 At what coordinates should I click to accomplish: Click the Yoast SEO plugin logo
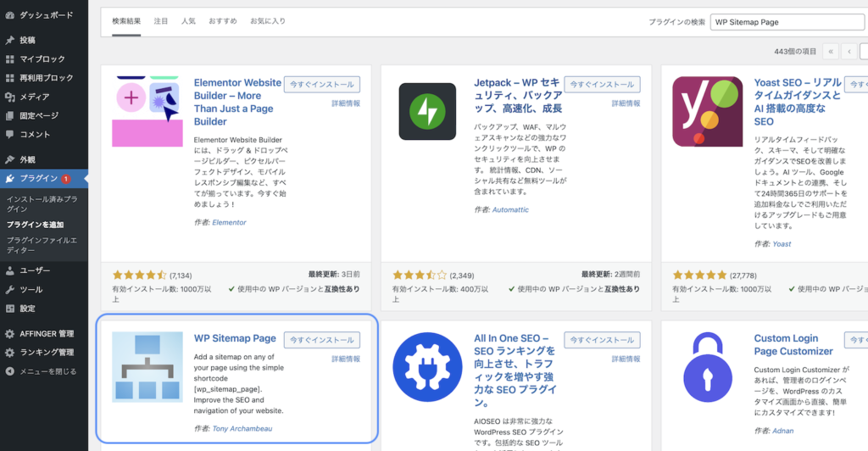(708, 111)
